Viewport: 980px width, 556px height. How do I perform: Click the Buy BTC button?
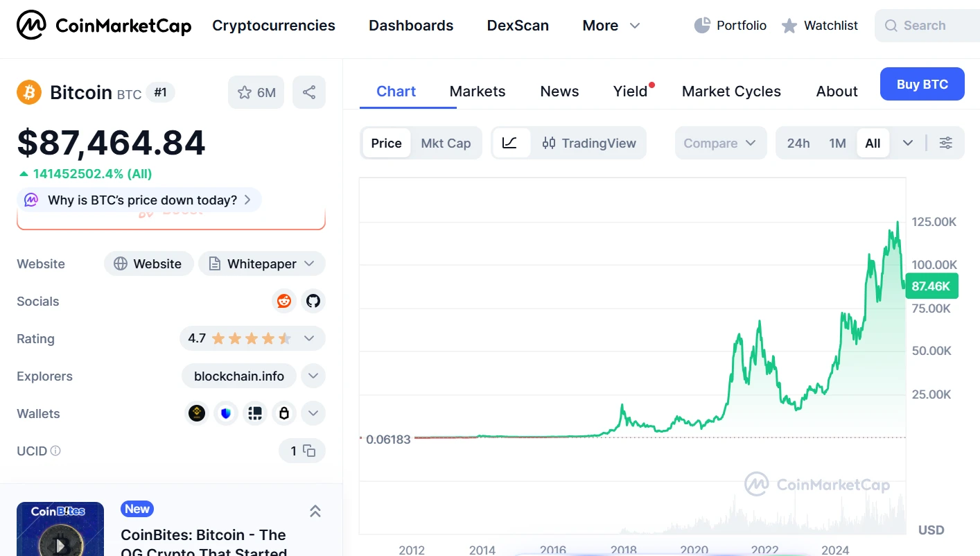coord(922,83)
